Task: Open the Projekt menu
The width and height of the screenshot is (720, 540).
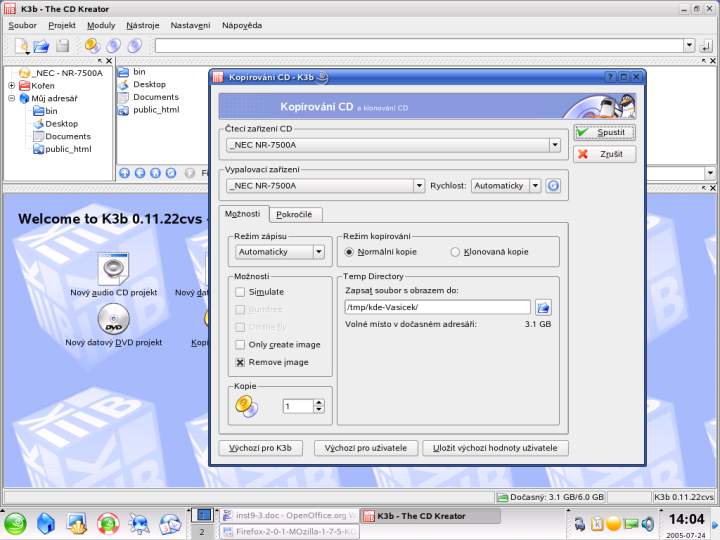Action: 62,25
